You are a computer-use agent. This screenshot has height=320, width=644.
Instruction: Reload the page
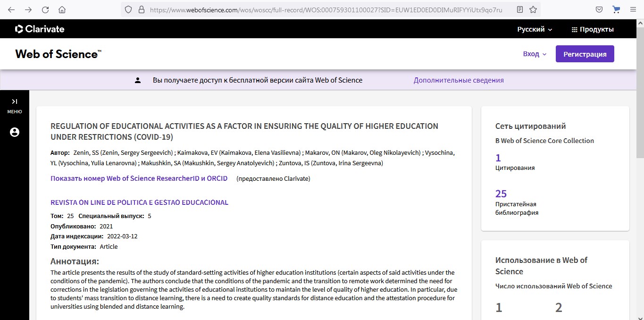point(45,9)
